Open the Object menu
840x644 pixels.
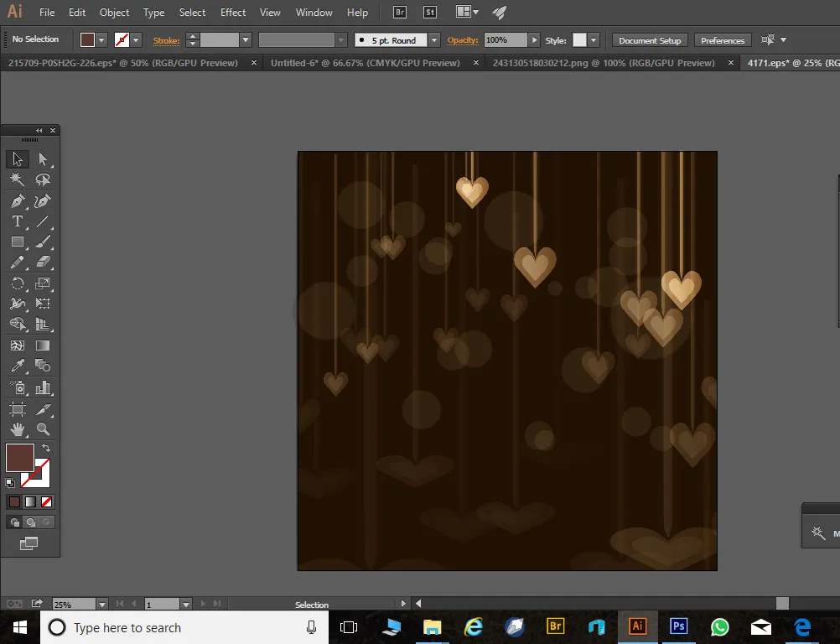click(114, 13)
